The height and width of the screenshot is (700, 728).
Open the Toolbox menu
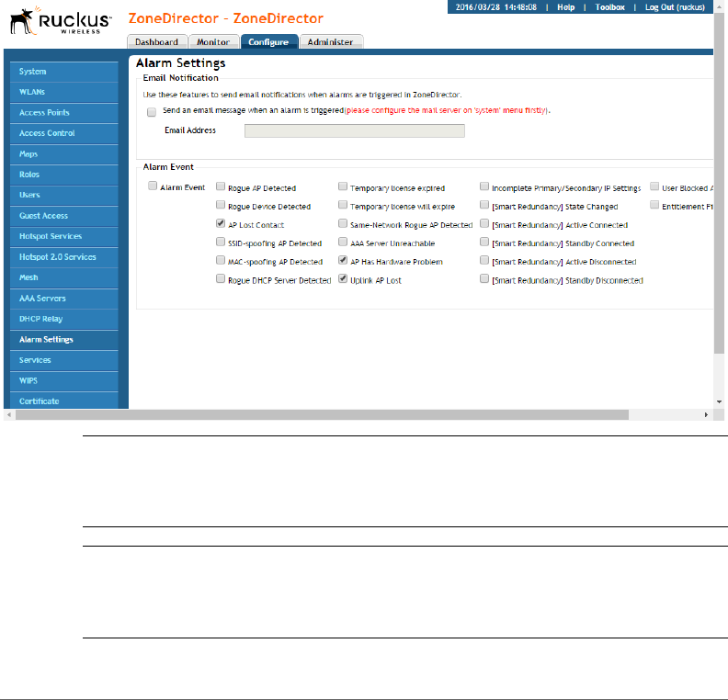click(609, 7)
